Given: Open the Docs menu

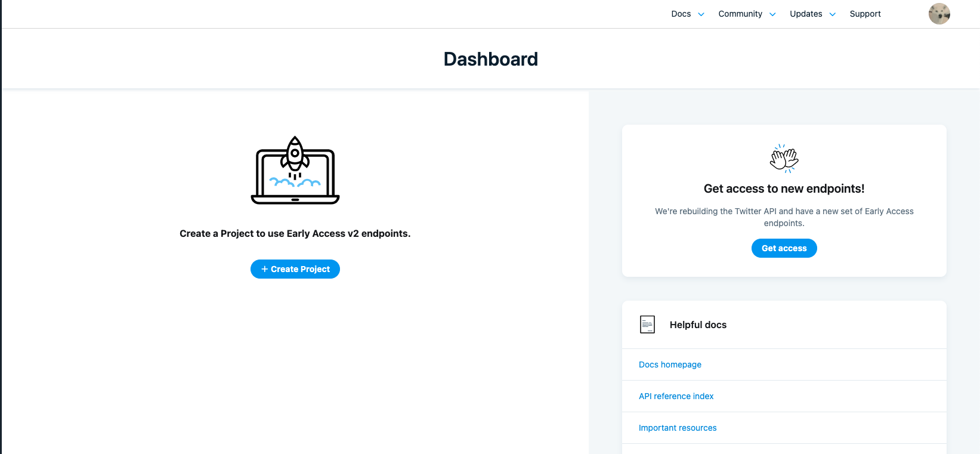Looking at the screenshot, I should pyautogui.click(x=681, y=14).
